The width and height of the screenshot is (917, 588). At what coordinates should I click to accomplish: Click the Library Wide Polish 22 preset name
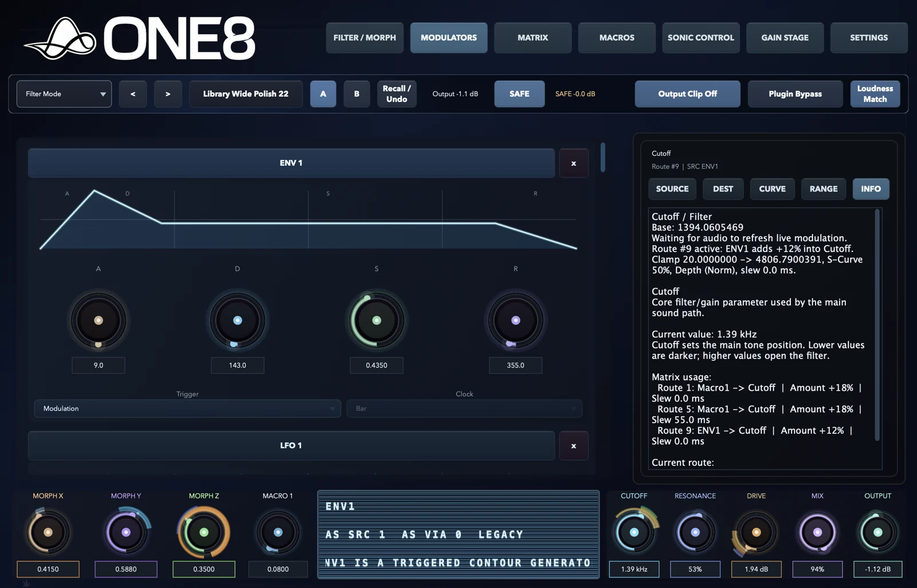(246, 94)
